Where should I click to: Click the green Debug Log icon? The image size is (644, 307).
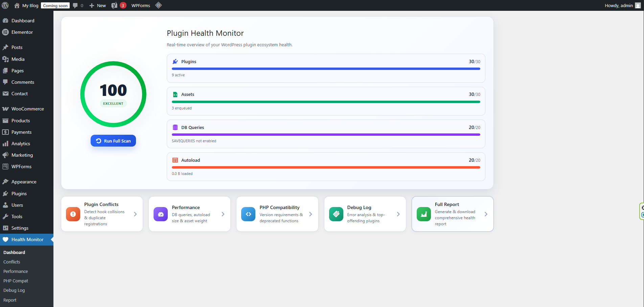click(336, 214)
